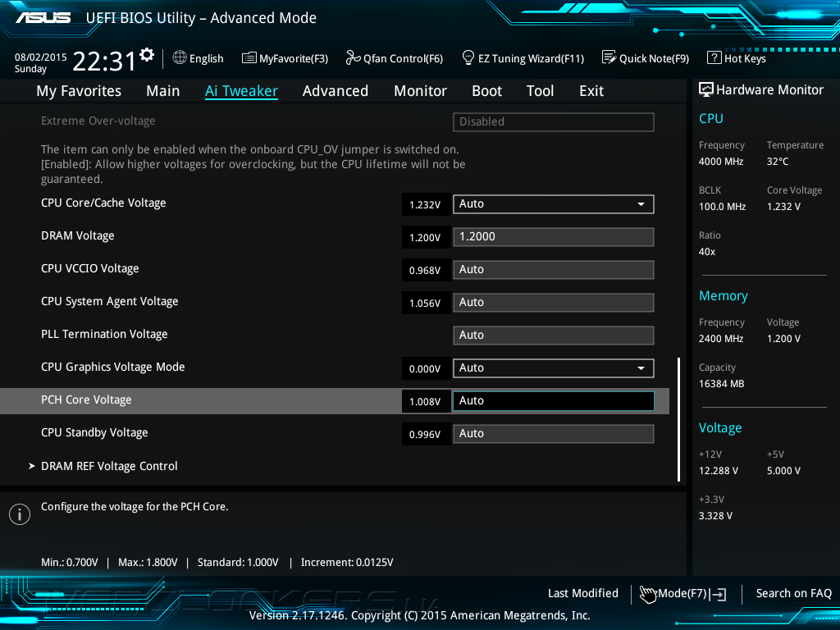The width and height of the screenshot is (840, 630).
Task: Click the Last Modified button
Action: (582, 593)
